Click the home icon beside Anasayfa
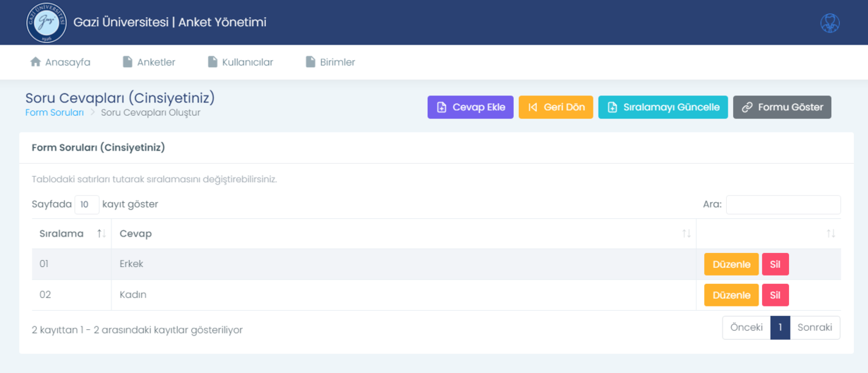 click(35, 62)
